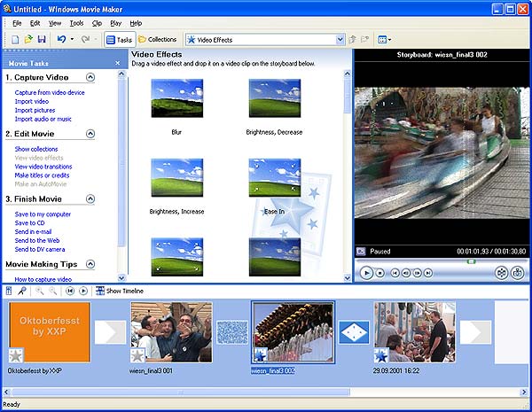Open the Video Effects collection dropdown
532x412 pixels.
340,40
